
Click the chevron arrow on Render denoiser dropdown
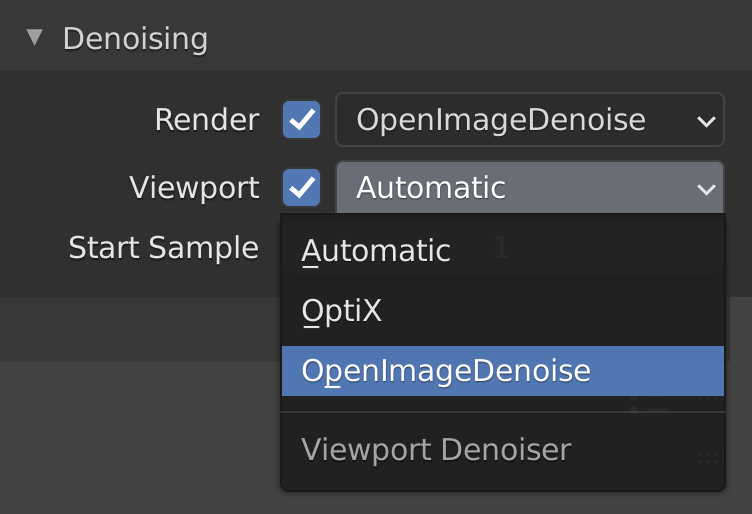pos(706,121)
